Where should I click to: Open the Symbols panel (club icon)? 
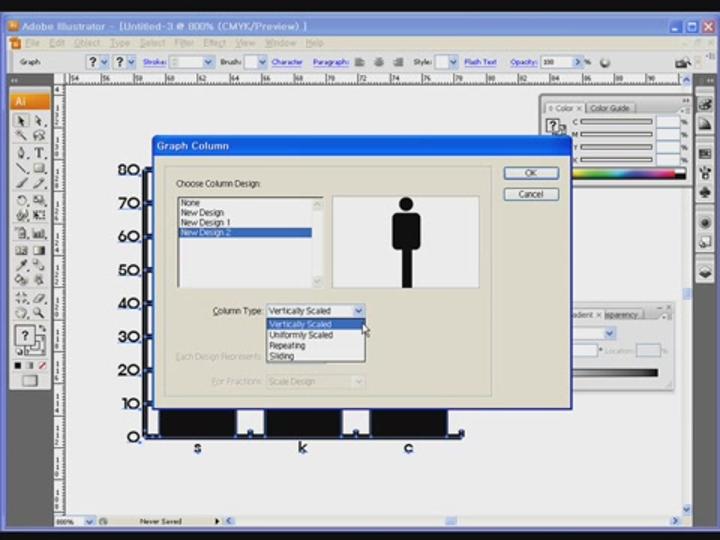[x=705, y=192]
